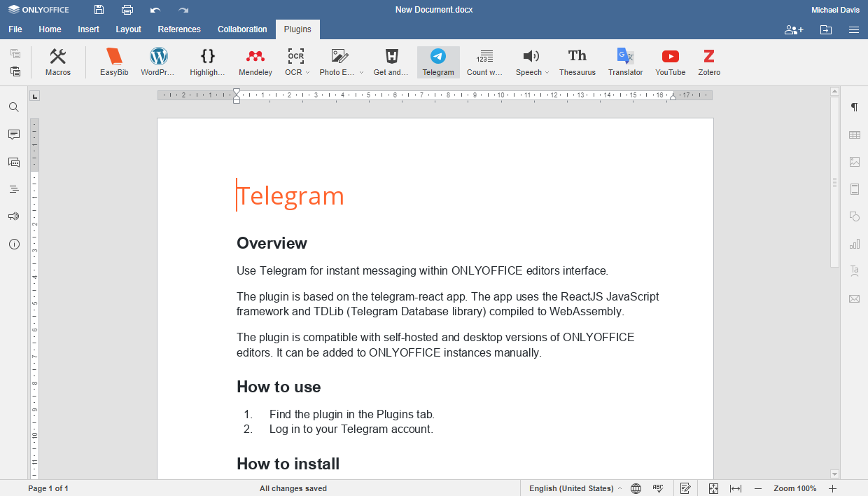868x496 pixels.
Task: Open the Macros plugin
Action: (x=58, y=62)
